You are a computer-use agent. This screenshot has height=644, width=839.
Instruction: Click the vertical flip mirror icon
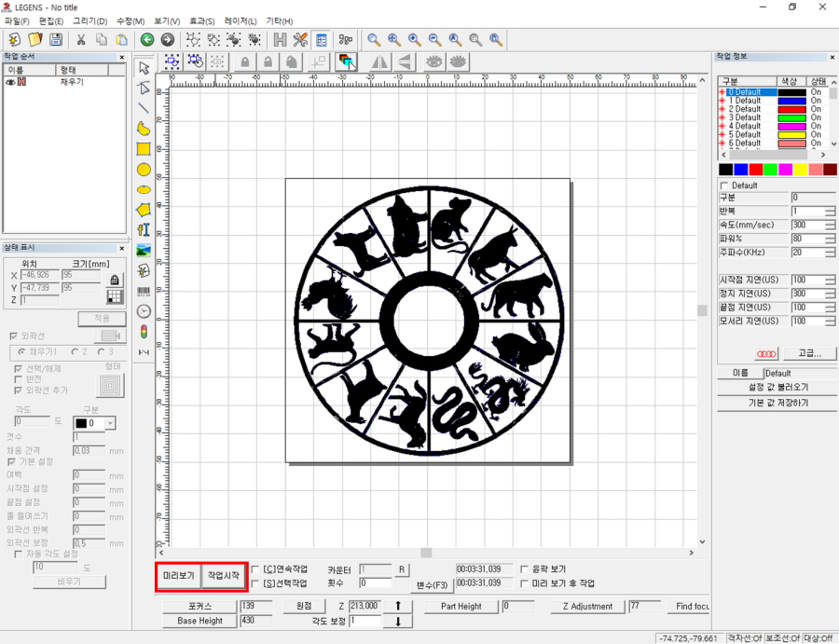[406, 62]
